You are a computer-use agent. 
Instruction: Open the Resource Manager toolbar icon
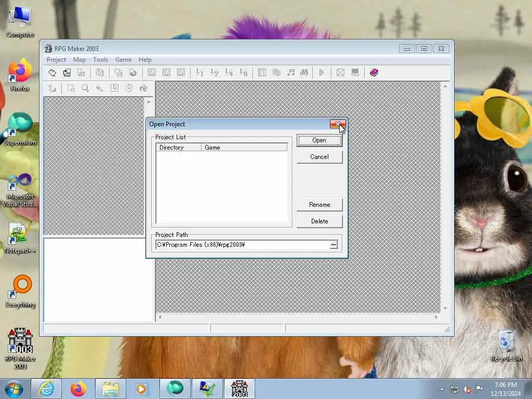(x=276, y=73)
